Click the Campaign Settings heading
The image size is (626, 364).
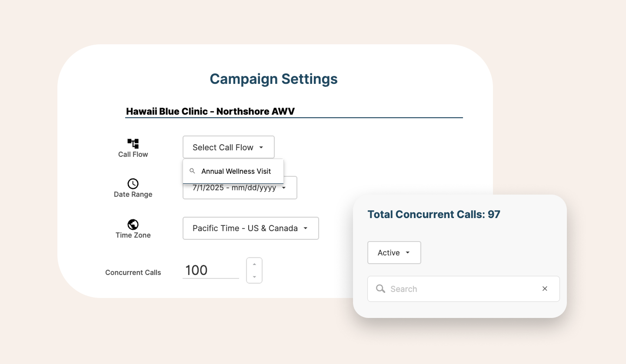tap(273, 79)
